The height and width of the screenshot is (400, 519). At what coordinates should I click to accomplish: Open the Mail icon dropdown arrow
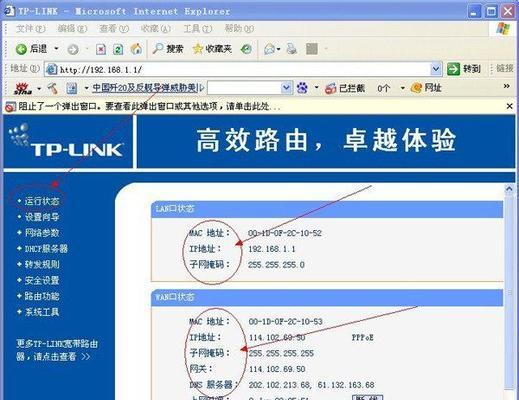tap(278, 49)
